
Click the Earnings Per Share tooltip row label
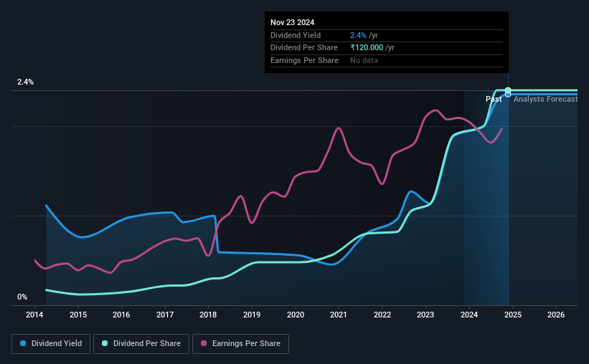tap(304, 60)
